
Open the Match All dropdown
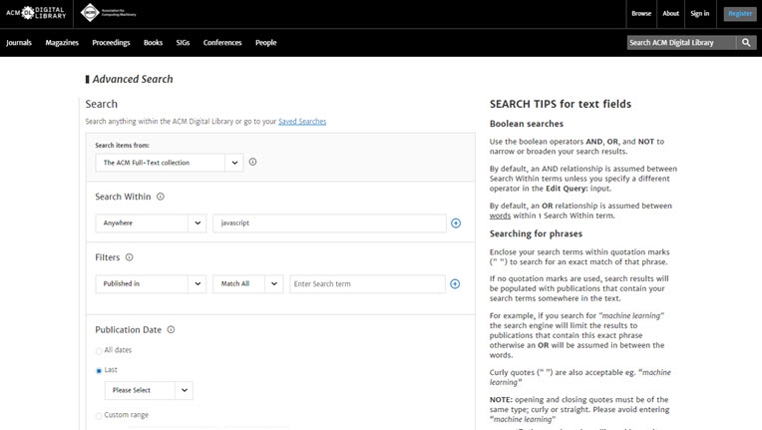[248, 284]
